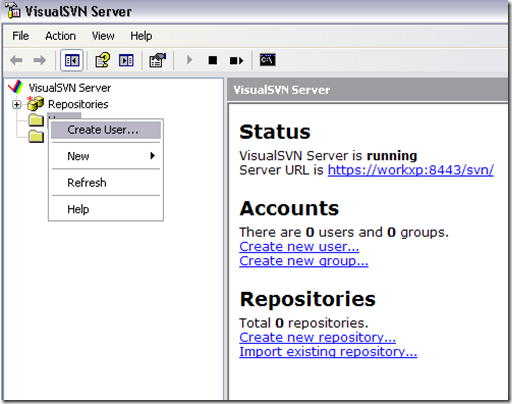
Task: Choose Create User... from context menu
Action: (x=106, y=130)
